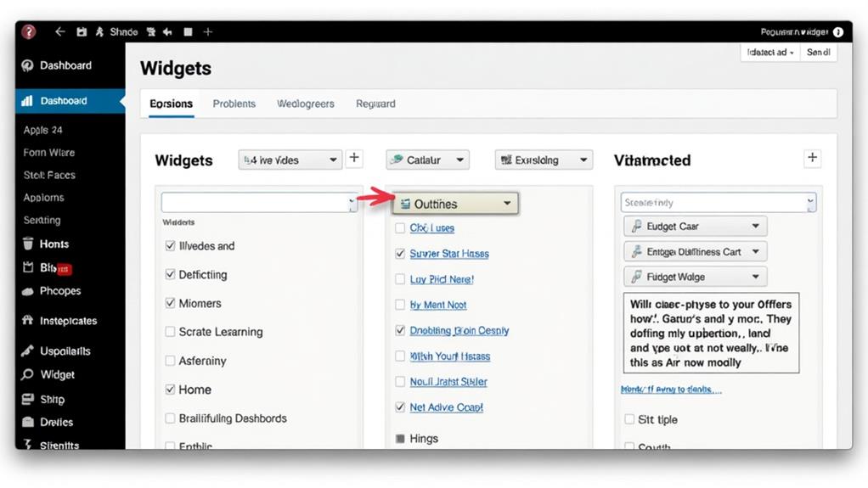Click the empty input field under Widgets
The height and width of the screenshot is (488, 868).
tap(259, 203)
